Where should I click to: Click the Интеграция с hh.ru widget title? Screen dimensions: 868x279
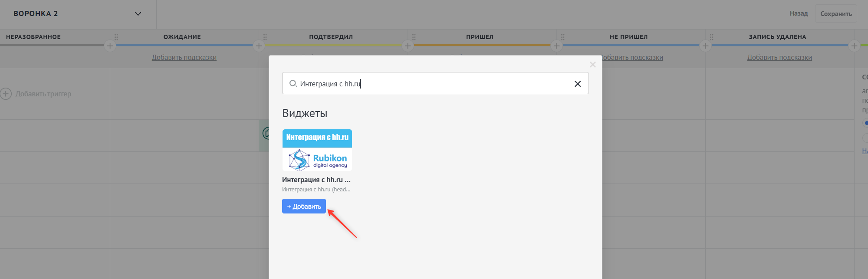coord(316,180)
